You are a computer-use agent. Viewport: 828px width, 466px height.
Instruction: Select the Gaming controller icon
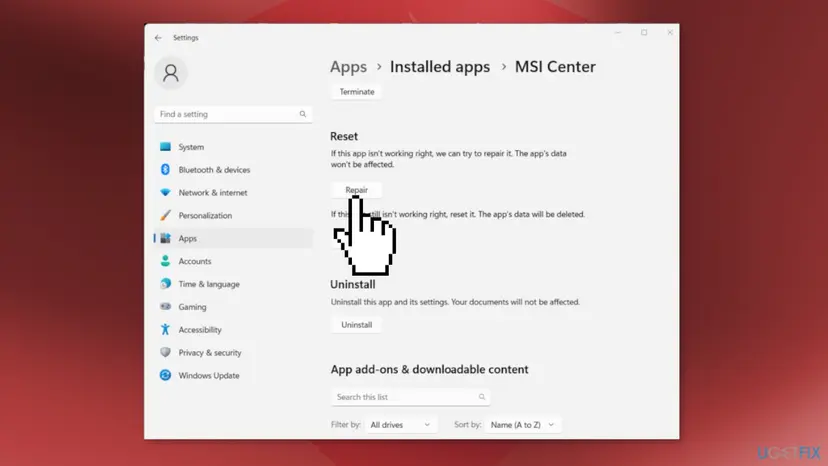165,306
